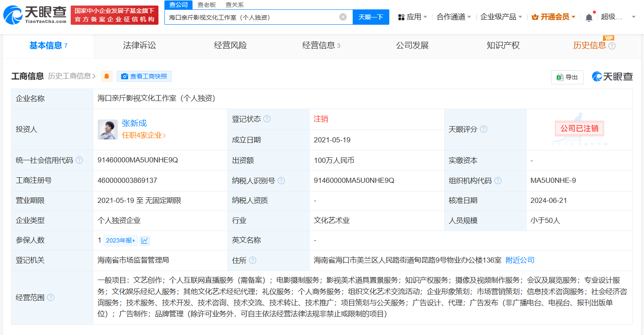Image resolution: width=644 pixels, height=335 pixels.
Task: Click the participant trend chart icon beside 2023年报
Action: point(144,240)
